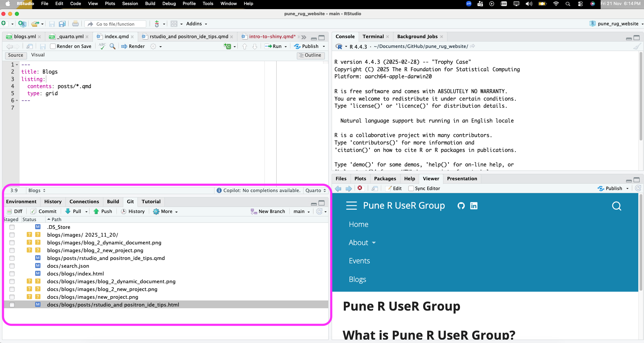Toggle the Sync Editor checkbox
Image resolution: width=644 pixels, height=343 pixels.
pos(411,188)
